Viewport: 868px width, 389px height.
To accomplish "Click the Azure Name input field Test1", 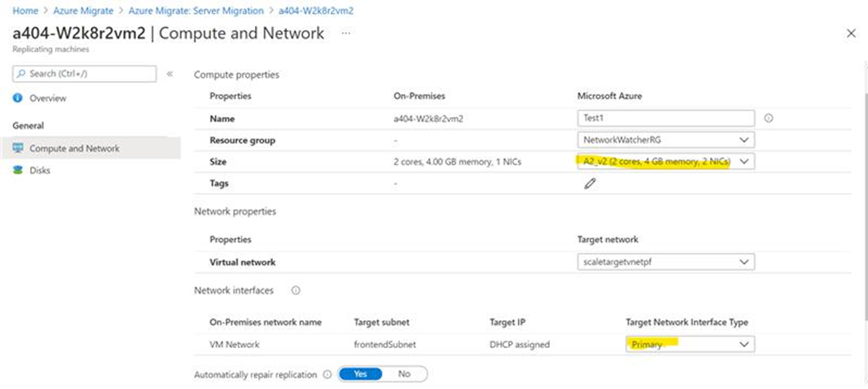I will pos(666,119).
